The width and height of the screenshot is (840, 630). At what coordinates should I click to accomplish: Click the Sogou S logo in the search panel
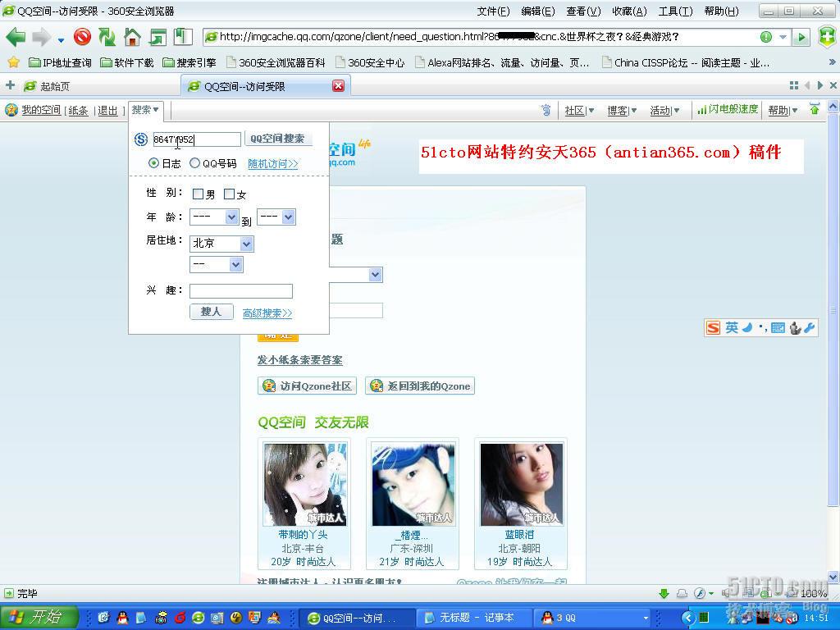coord(140,139)
